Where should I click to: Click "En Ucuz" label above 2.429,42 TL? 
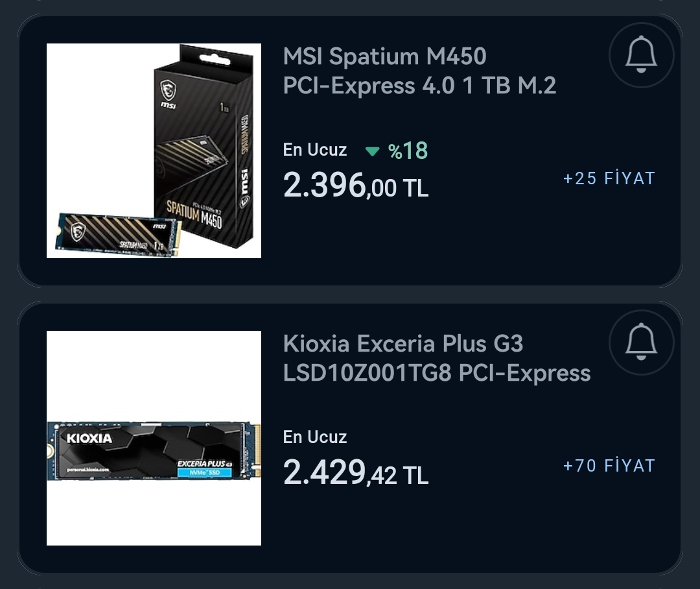coord(314,437)
